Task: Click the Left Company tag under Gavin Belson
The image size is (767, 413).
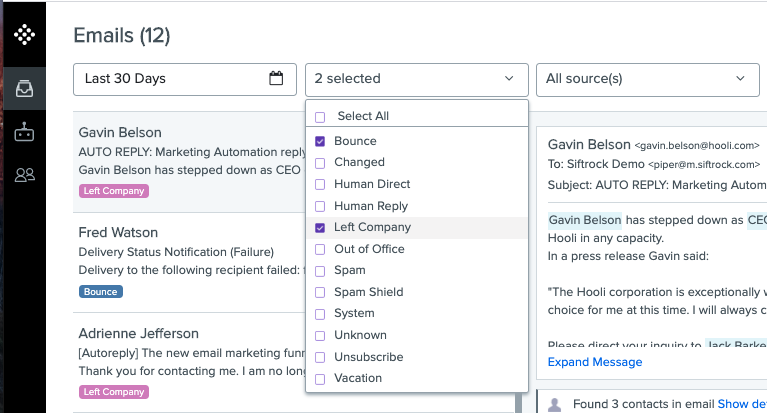Action: coord(114,191)
